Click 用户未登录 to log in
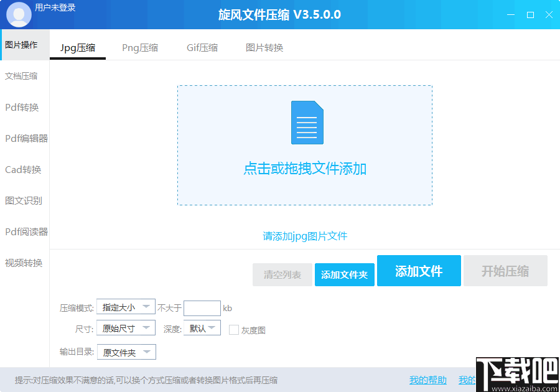The height and width of the screenshot is (392, 560). (x=55, y=7)
